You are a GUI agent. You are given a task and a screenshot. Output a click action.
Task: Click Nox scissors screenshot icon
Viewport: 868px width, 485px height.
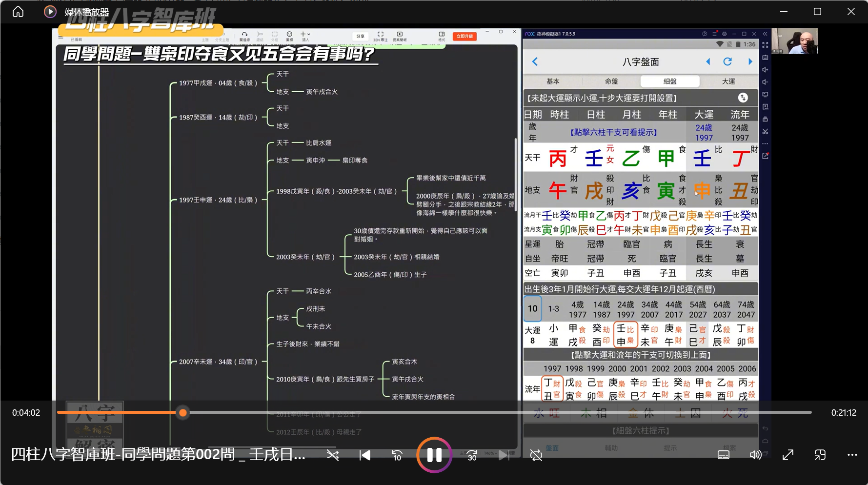[x=765, y=132]
